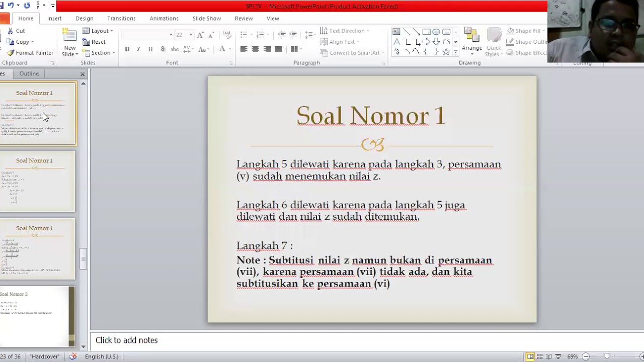Open the Design ribbon tab

[85, 18]
